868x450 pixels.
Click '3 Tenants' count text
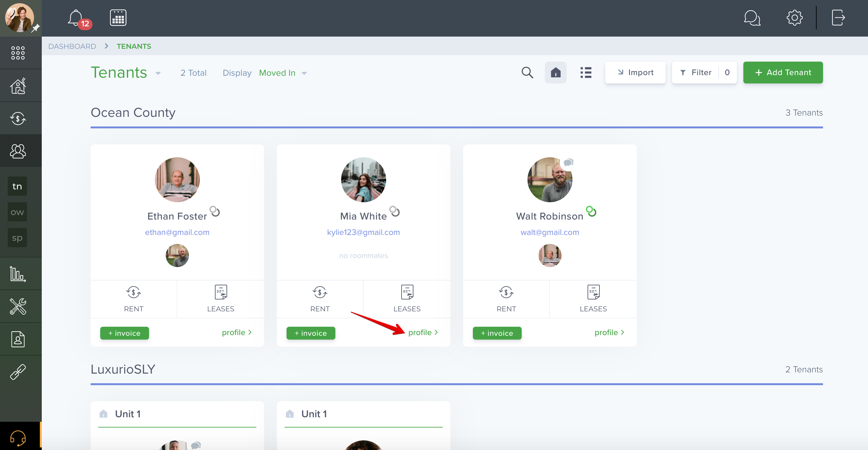pos(804,112)
